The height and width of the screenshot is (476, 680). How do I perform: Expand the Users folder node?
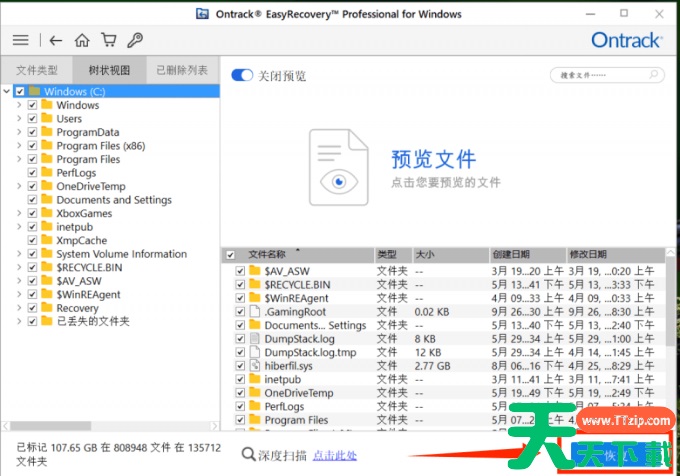point(19,118)
